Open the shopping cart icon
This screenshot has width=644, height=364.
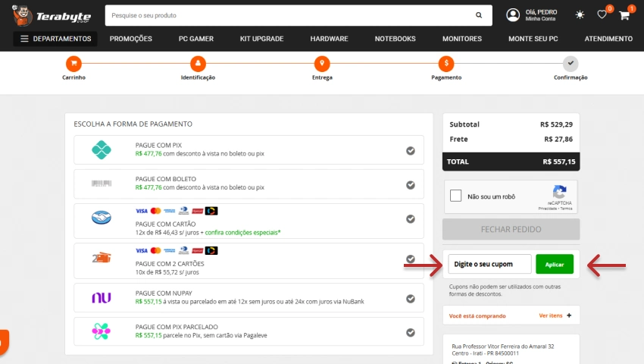624,15
